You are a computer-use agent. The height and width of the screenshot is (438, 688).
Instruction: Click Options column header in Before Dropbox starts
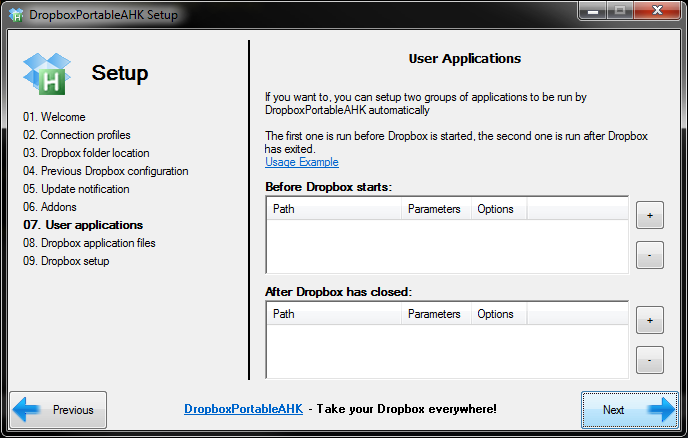pos(499,209)
